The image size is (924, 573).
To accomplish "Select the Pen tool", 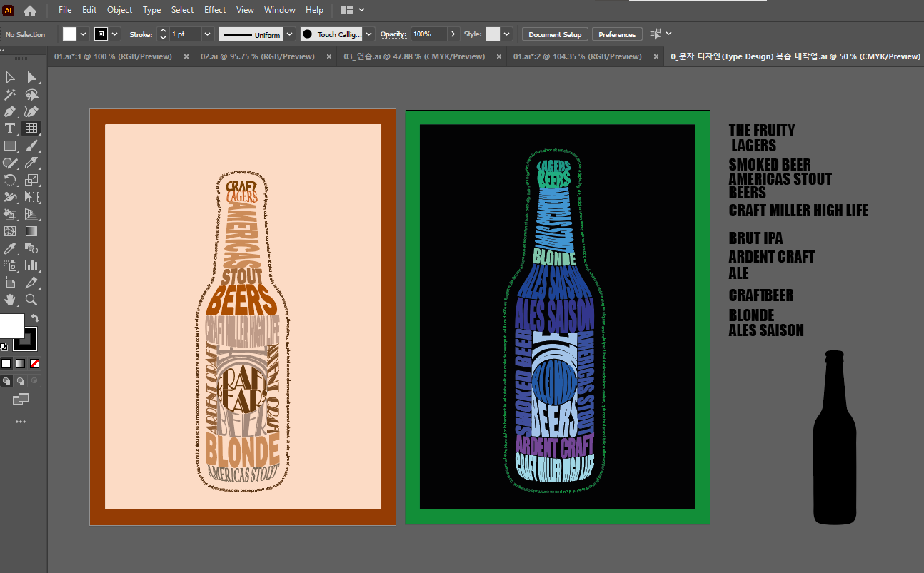I will coord(10,111).
